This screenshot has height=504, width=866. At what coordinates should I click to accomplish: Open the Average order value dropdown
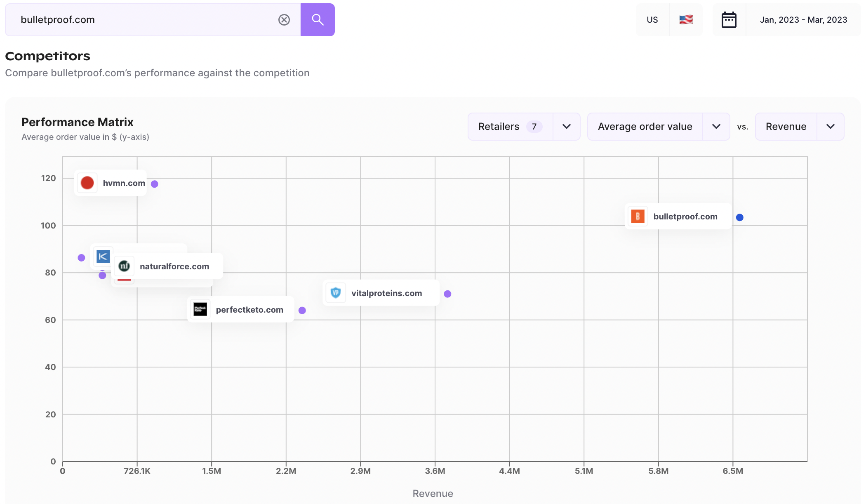(659, 127)
